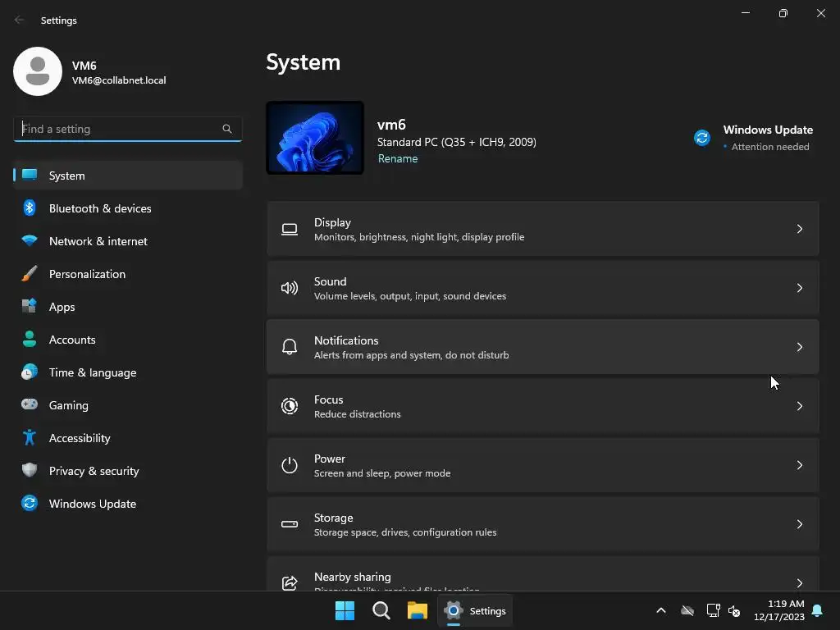The image size is (840, 630).
Task: Click the Storage drive icon
Action: pos(290,524)
